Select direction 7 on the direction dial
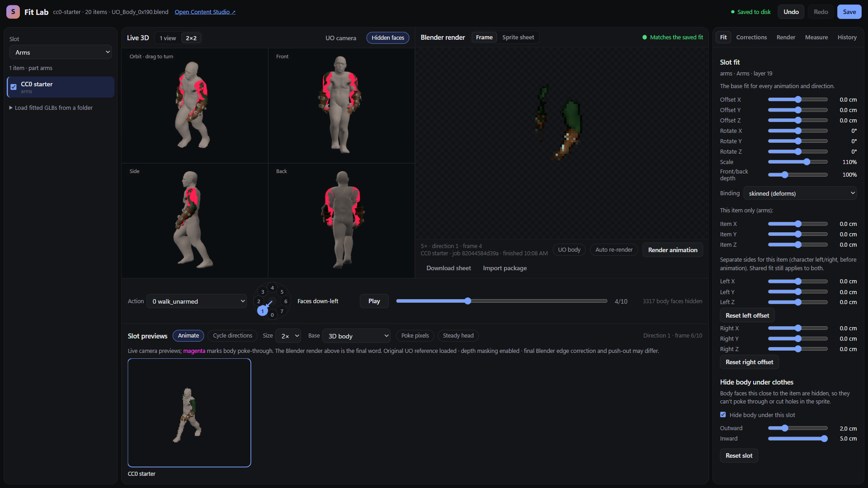This screenshot has height=488, width=868. (282, 311)
